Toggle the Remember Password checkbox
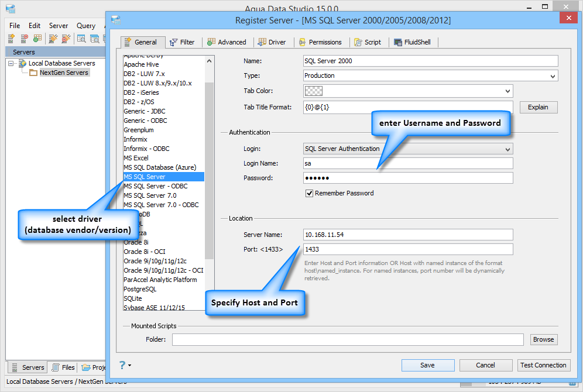The width and height of the screenshot is (583, 392). (309, 193)
